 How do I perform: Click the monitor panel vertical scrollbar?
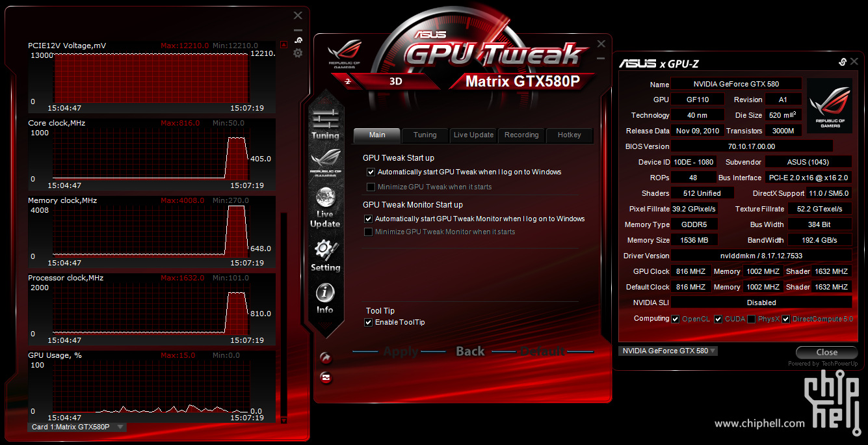pos(283,314)
